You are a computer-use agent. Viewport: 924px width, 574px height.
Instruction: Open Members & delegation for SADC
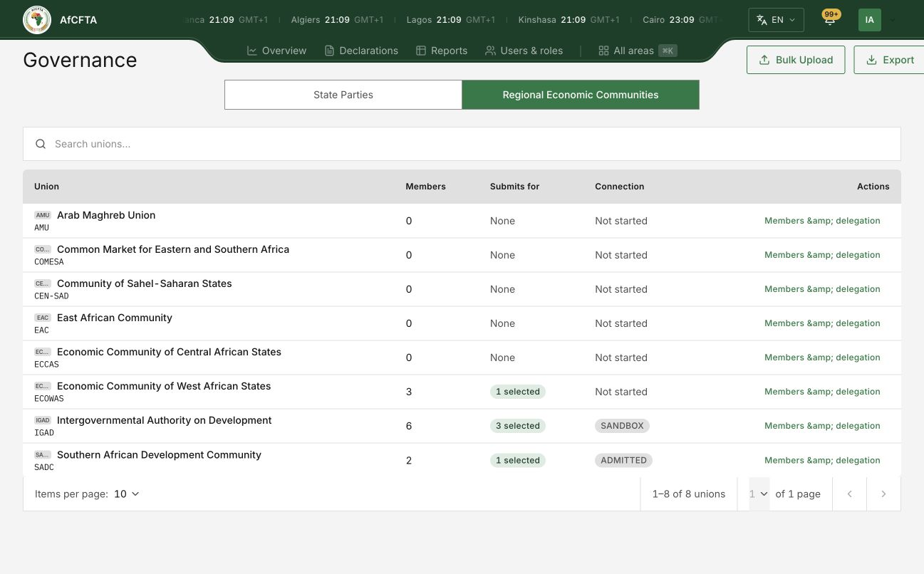(822, 460)
